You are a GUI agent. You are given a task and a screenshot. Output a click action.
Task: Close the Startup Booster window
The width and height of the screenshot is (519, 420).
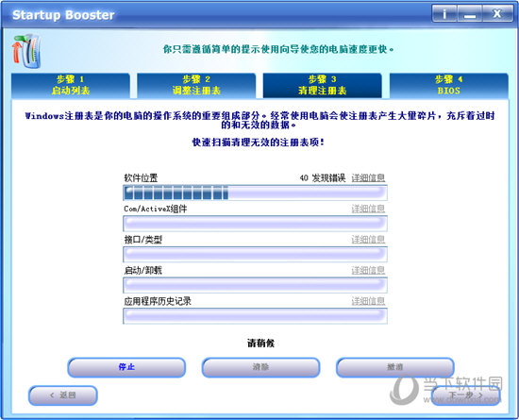point(497,14)
